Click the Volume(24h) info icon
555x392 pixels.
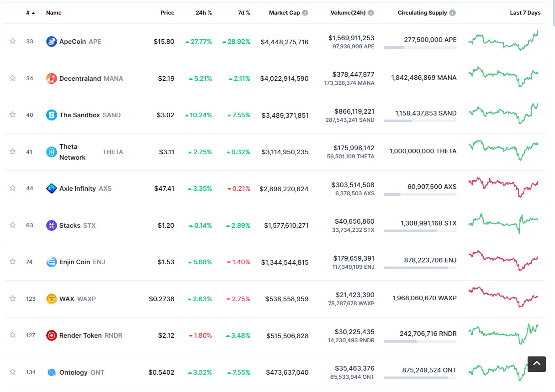[371, 13]
